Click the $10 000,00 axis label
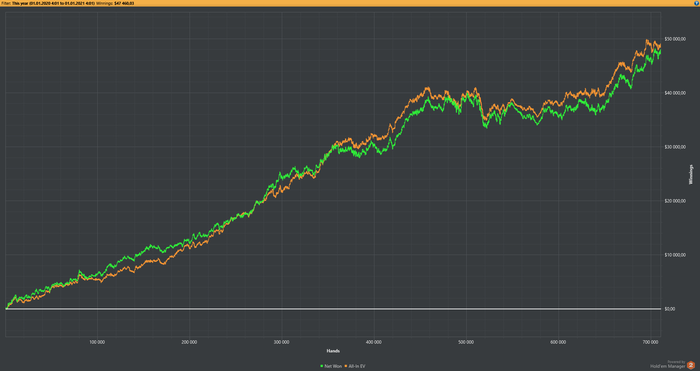 (676, 255)
